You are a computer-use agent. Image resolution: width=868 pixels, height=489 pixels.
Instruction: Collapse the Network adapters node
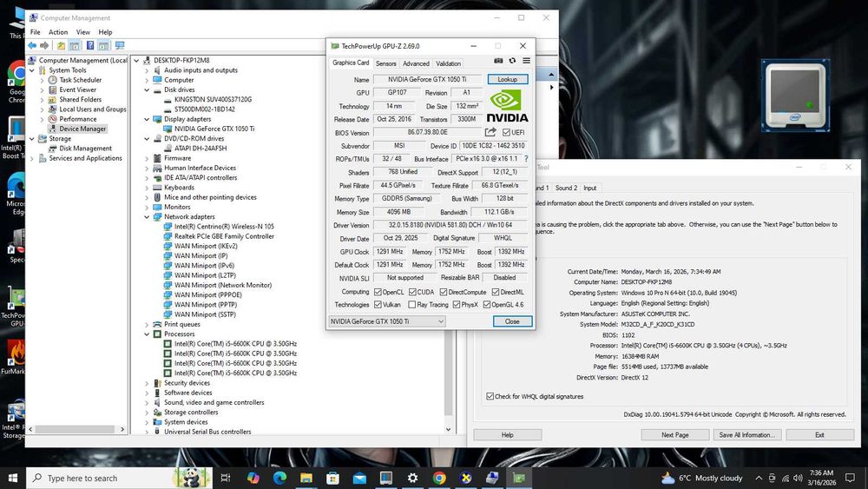(147, 216)
